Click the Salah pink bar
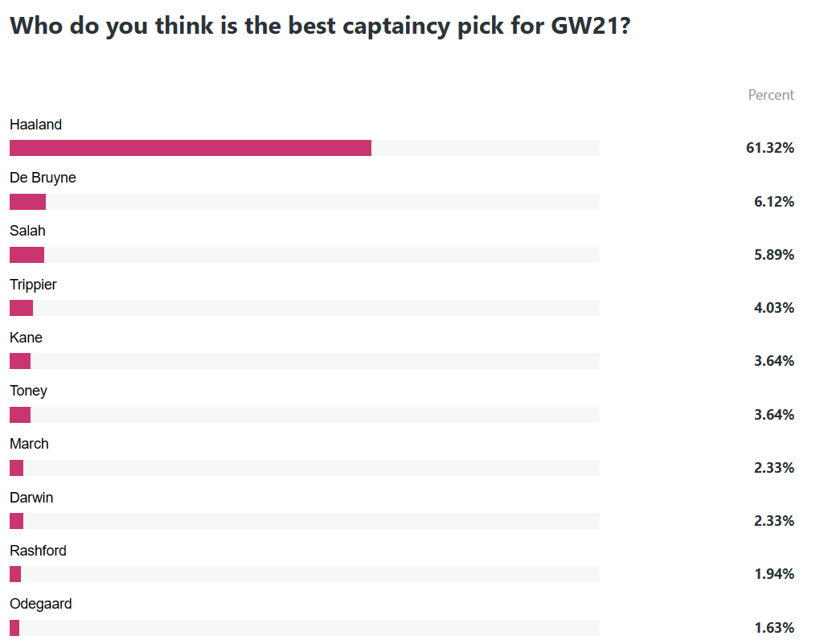 27,255
